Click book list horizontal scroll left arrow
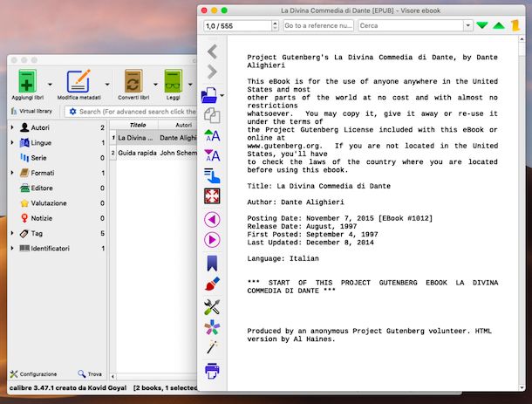532x404 pixels. click(x=113, y=376)
